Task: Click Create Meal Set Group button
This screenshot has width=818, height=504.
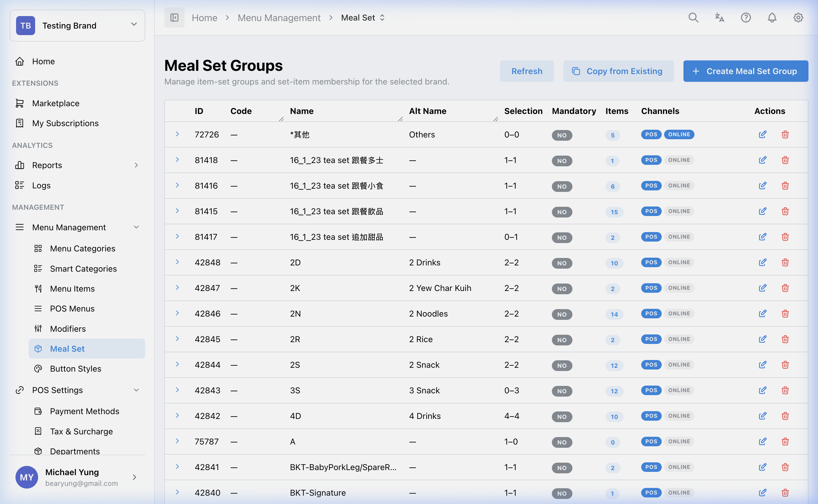Action: pos(745,71)
